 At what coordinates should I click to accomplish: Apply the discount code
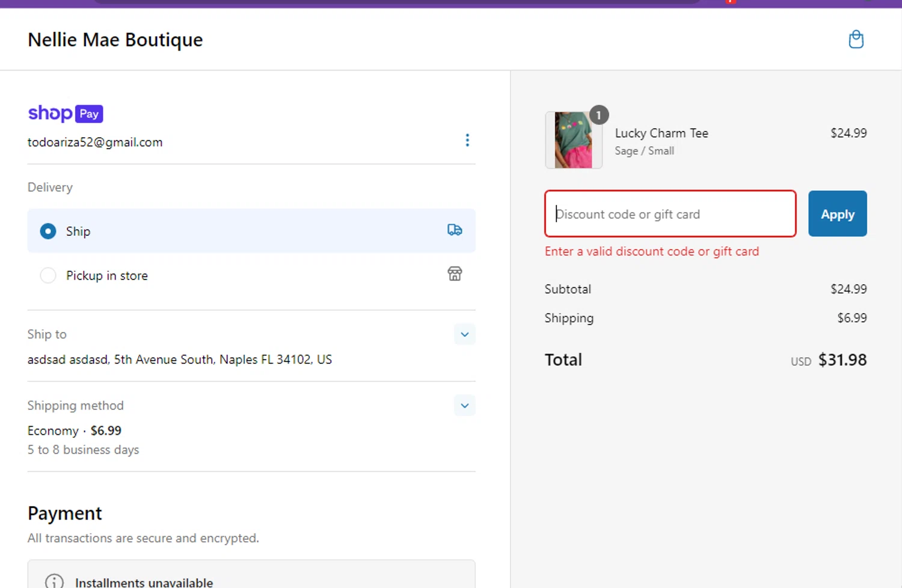coord(837,214)
